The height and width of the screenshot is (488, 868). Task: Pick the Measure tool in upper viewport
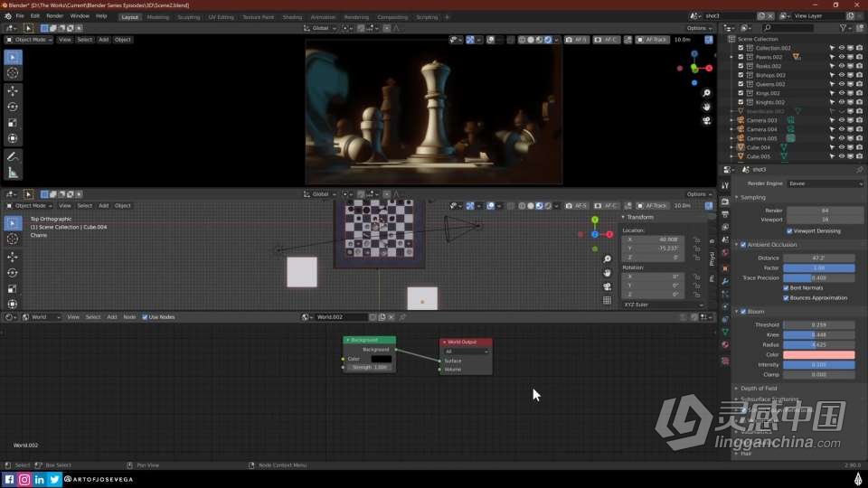(x=13, y=174)
